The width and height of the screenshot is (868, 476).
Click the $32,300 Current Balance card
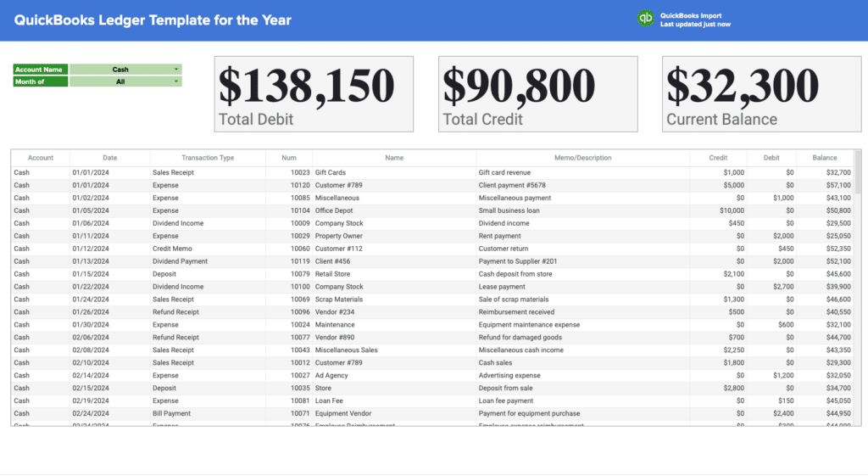click(x=762, y=93)
